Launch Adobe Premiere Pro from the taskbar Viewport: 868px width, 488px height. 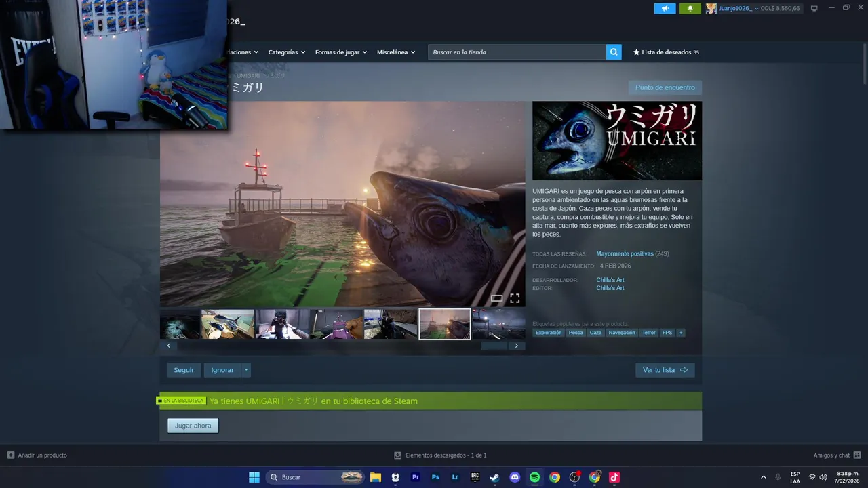coord(415,477)
